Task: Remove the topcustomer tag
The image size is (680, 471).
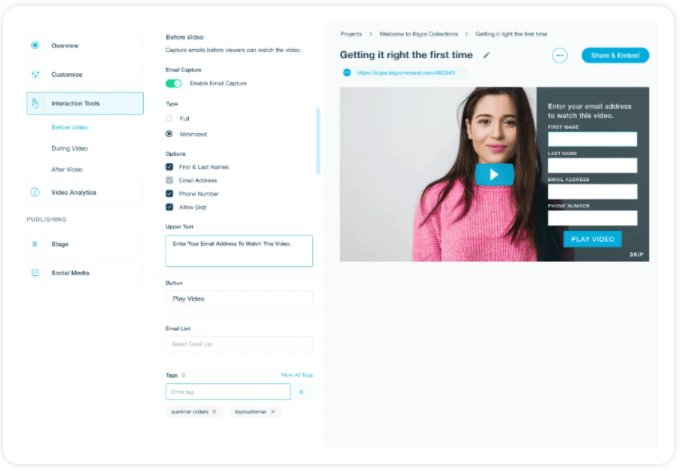Action: pos(273,412)
